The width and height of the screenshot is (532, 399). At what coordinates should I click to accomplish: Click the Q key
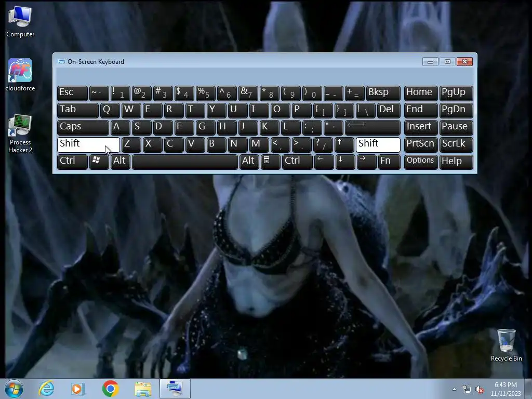point(110,110)
